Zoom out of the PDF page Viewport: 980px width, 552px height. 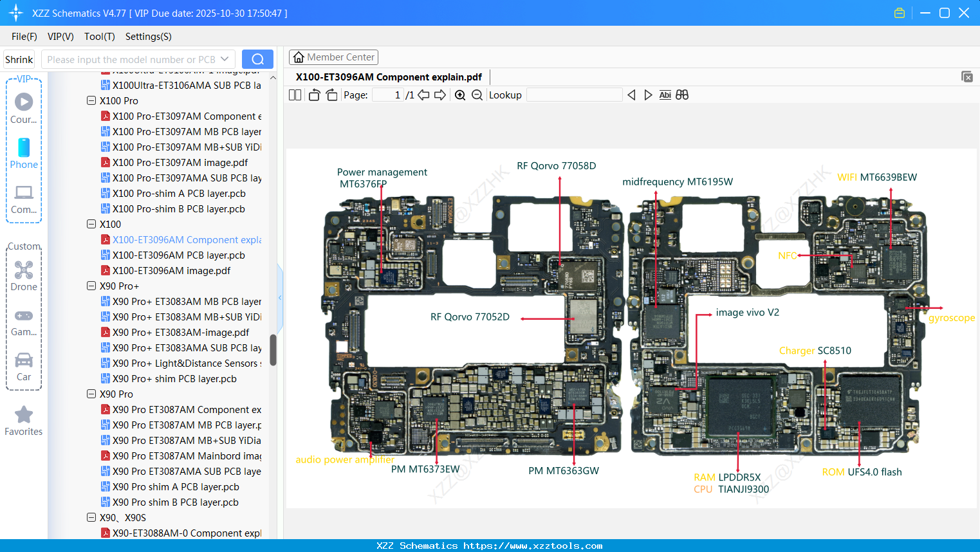click(476, 95)
